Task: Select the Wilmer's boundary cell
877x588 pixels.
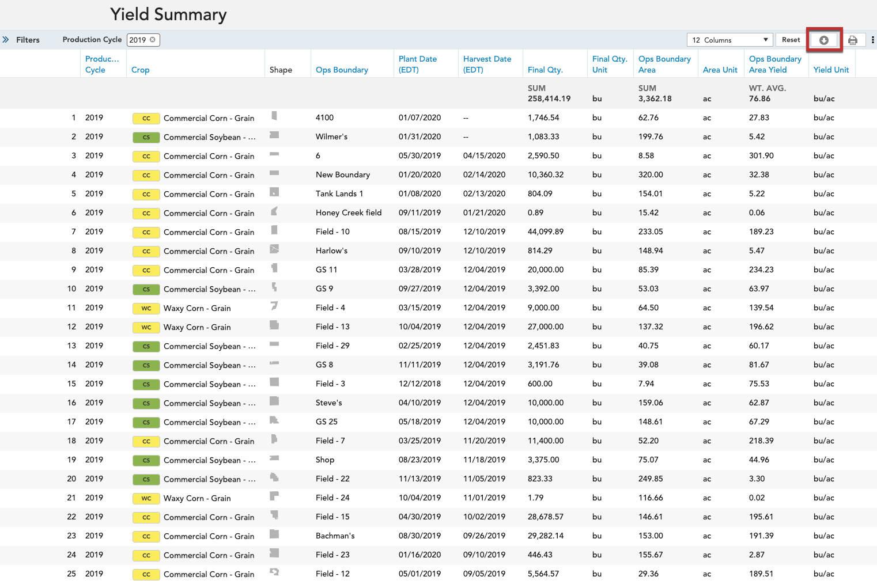Action: coord(331,137)
